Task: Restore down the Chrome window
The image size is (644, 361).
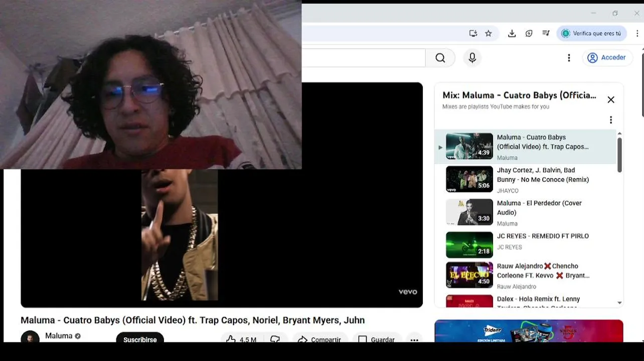Action: pos(615,13)
